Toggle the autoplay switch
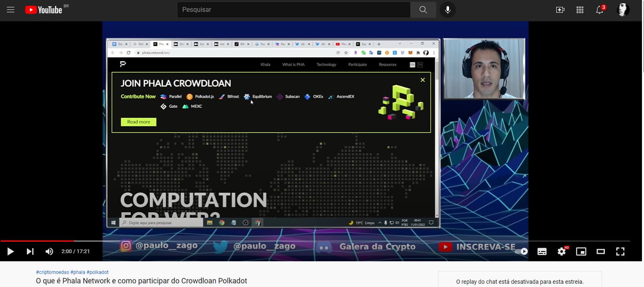 [x=522, y=251]
